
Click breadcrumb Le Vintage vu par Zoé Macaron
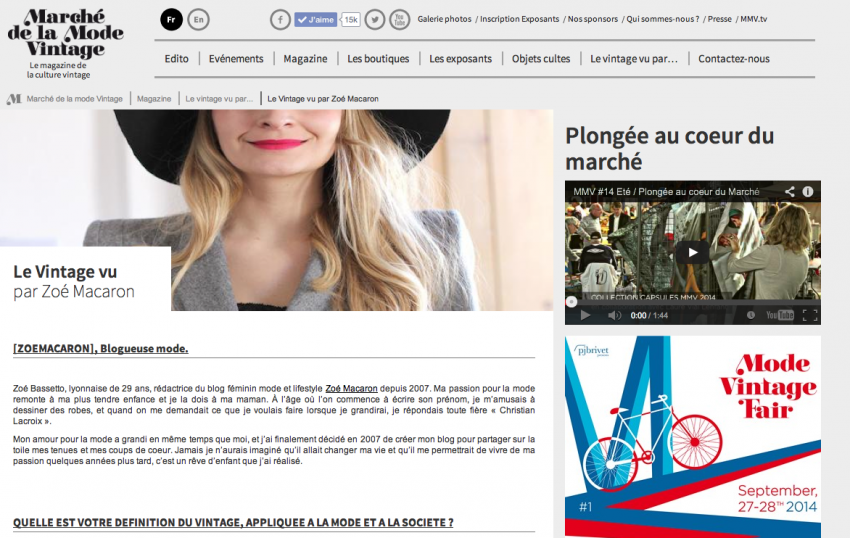click(323, 99)
